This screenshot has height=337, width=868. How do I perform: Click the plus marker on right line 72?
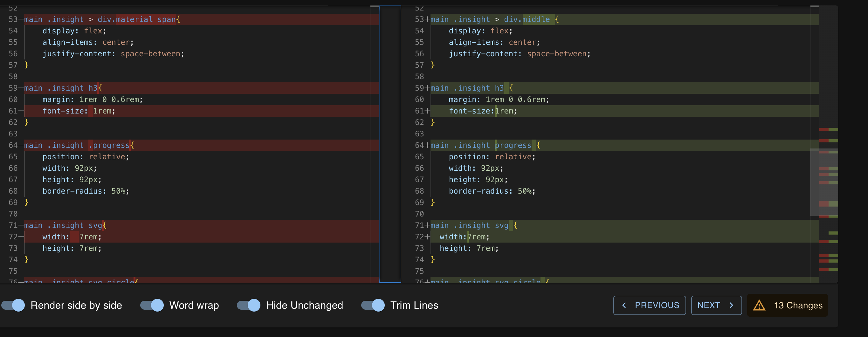428,237
